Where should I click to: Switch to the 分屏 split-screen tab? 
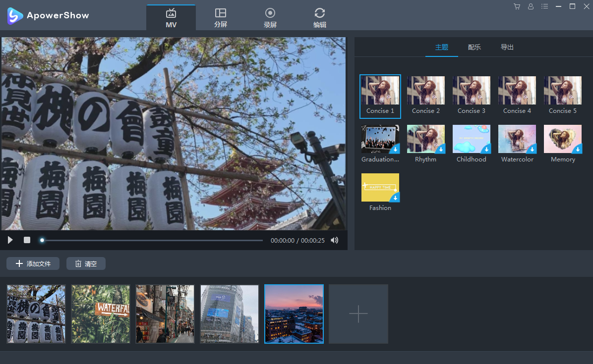coord(221,18)
